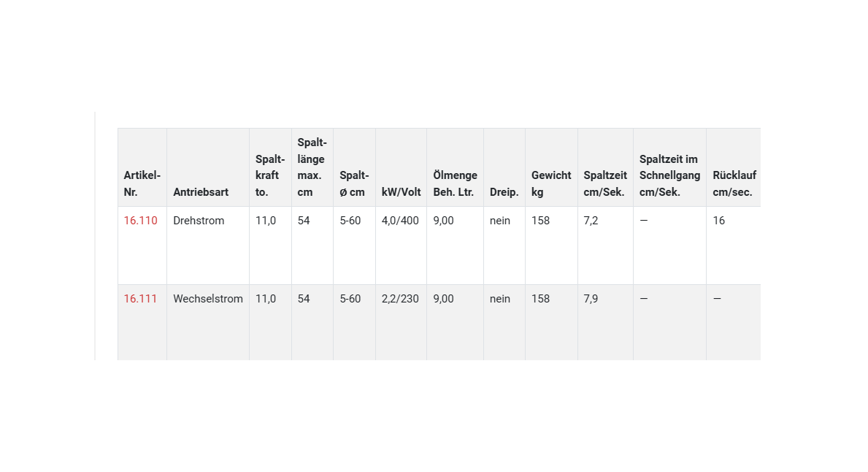Select the 4,0/400 kW/Volt cell

(400, 221)
